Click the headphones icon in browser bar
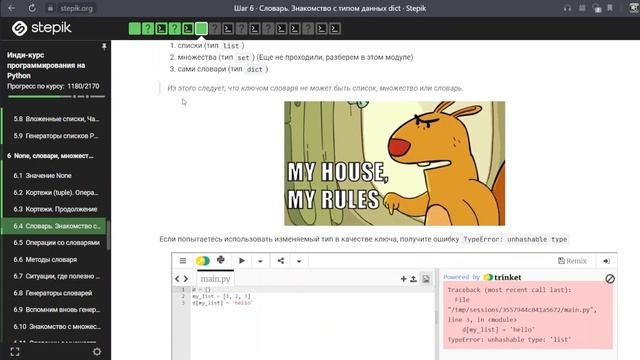The width and height of the screenshot is (640, 360). [x=567, y=8]
